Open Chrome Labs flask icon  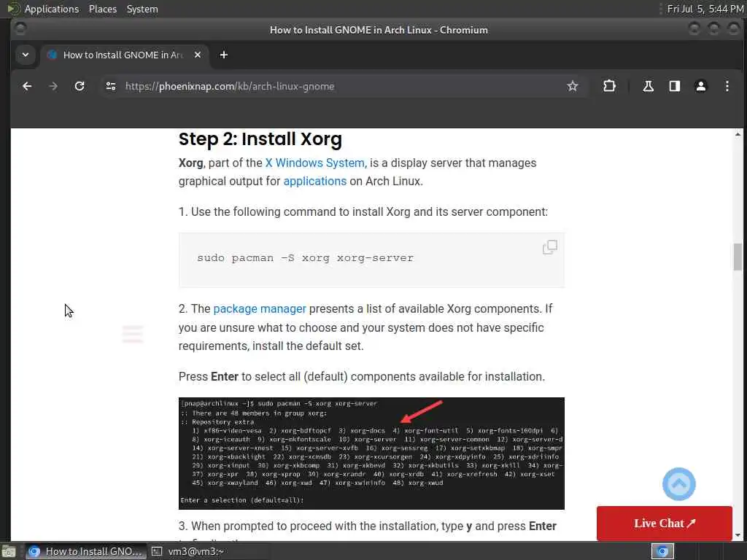648,86
